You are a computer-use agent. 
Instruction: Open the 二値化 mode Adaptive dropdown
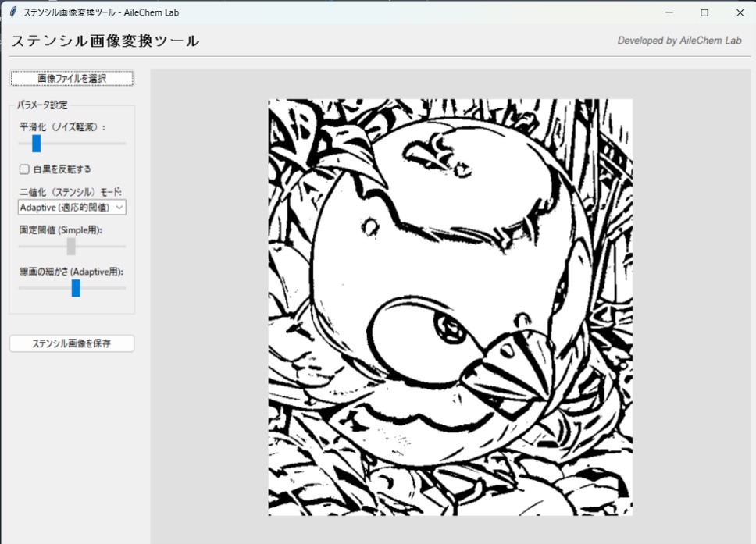[72, 207]
